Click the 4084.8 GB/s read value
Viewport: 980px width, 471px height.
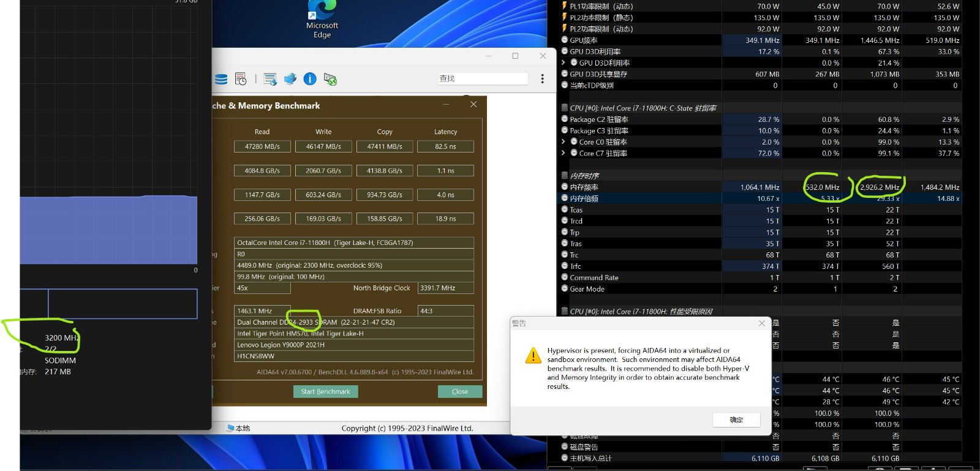point(262,171)
